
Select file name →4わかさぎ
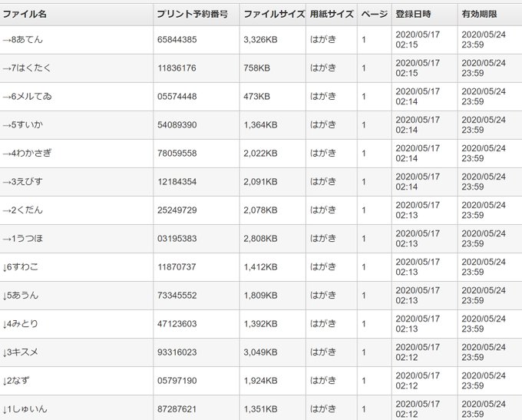click(x=27, y=154)
